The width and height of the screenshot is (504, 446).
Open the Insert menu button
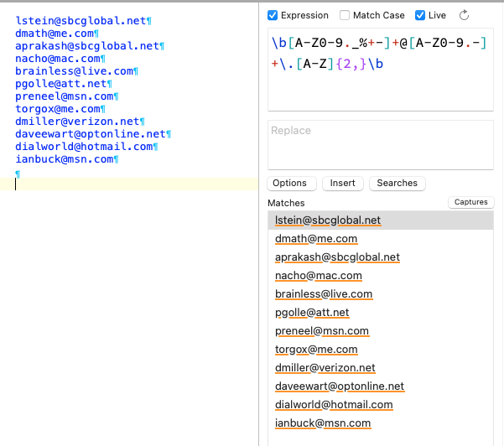click(343, 183)
